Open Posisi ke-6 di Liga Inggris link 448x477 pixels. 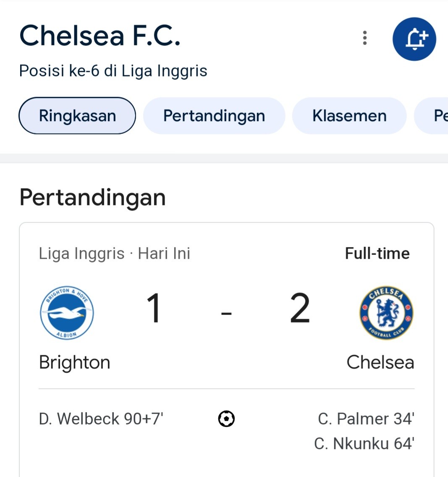tap(113, 71)
